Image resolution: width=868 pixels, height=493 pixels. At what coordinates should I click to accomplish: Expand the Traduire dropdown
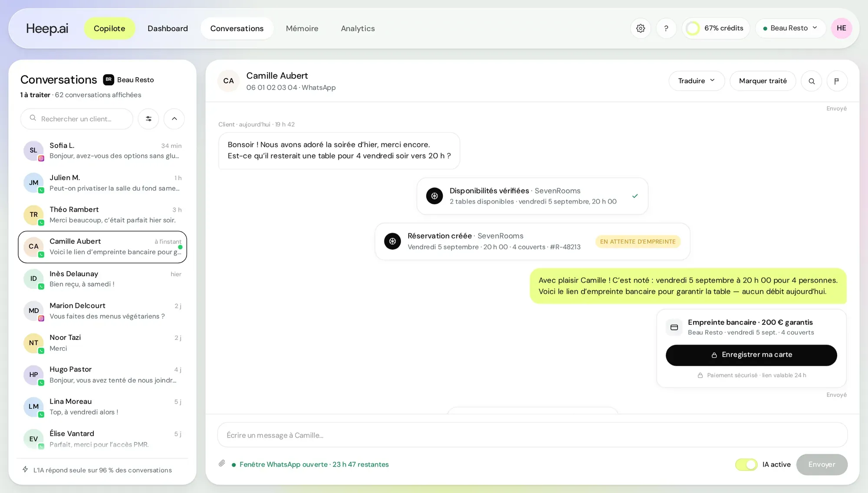click(x=697, y=81)
